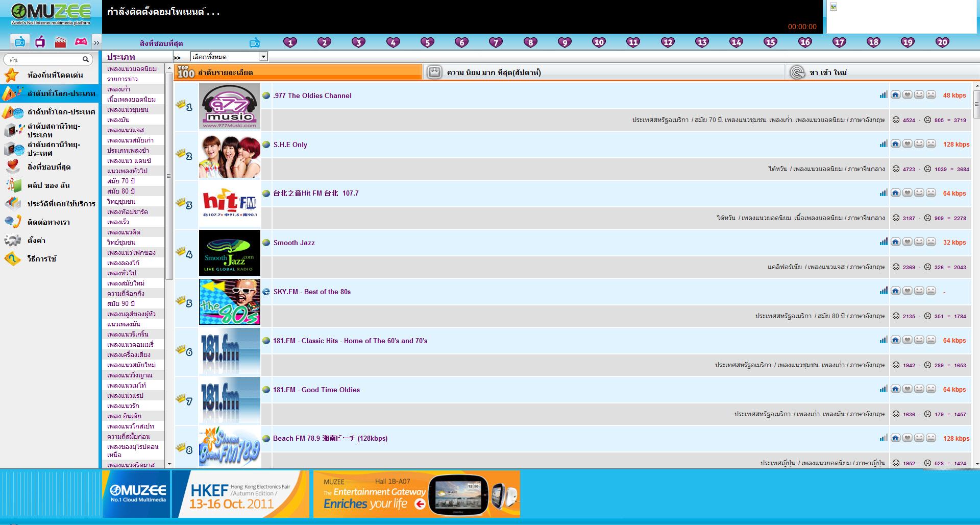This screenshot has width=980, height=525.
Task: Select favorite preset heart number 10
Action: tap(599, 42)
